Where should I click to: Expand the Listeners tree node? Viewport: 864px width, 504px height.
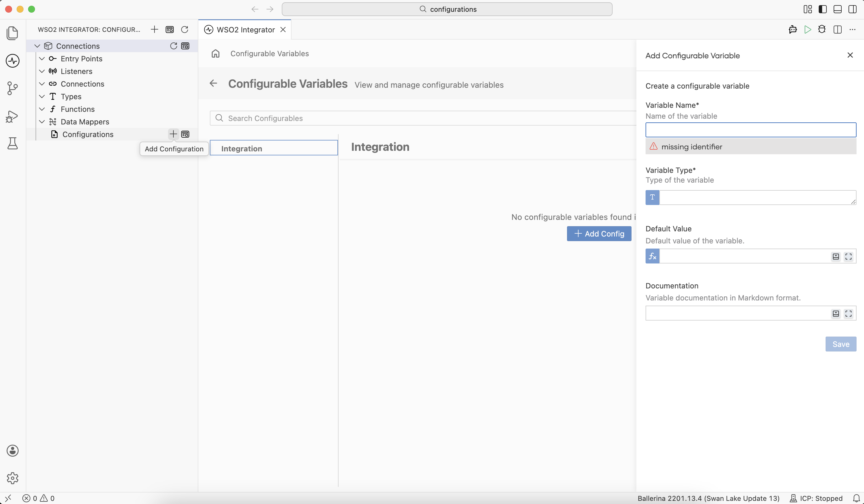tap(42, 71)
